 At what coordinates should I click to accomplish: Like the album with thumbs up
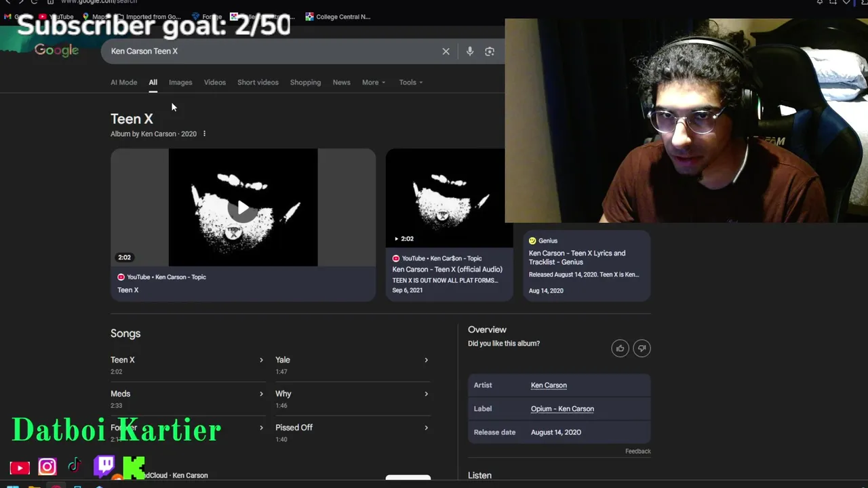[620, 348]
